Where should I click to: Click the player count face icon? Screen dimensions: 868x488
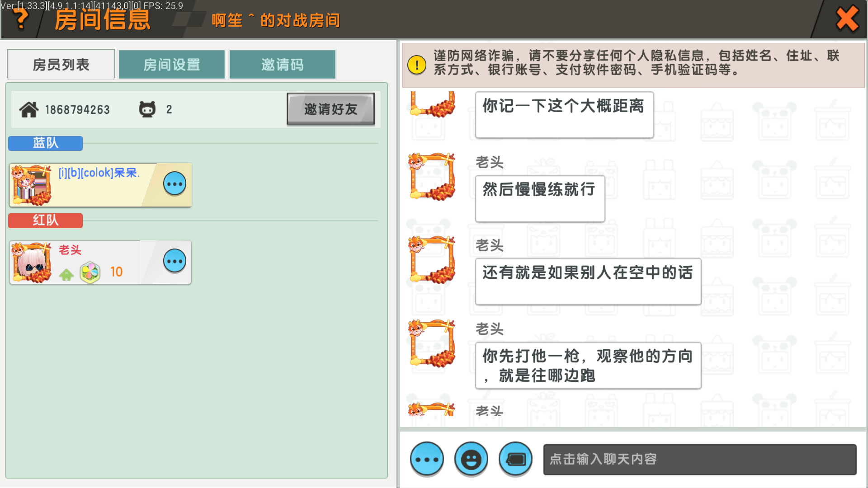click(x=147, y=109)
